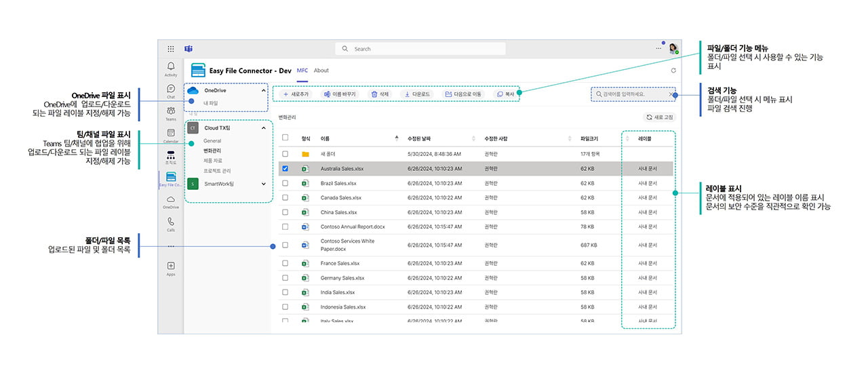Check the India Sales.xlsx checkbox
868x373 pixels.
click(285, 292)
